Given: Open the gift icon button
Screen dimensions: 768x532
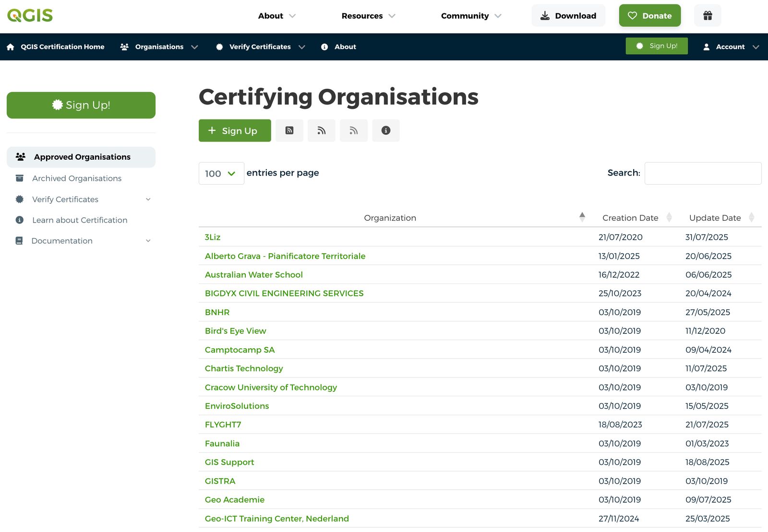Looking at the screenshot, I should tap(708, 15).
